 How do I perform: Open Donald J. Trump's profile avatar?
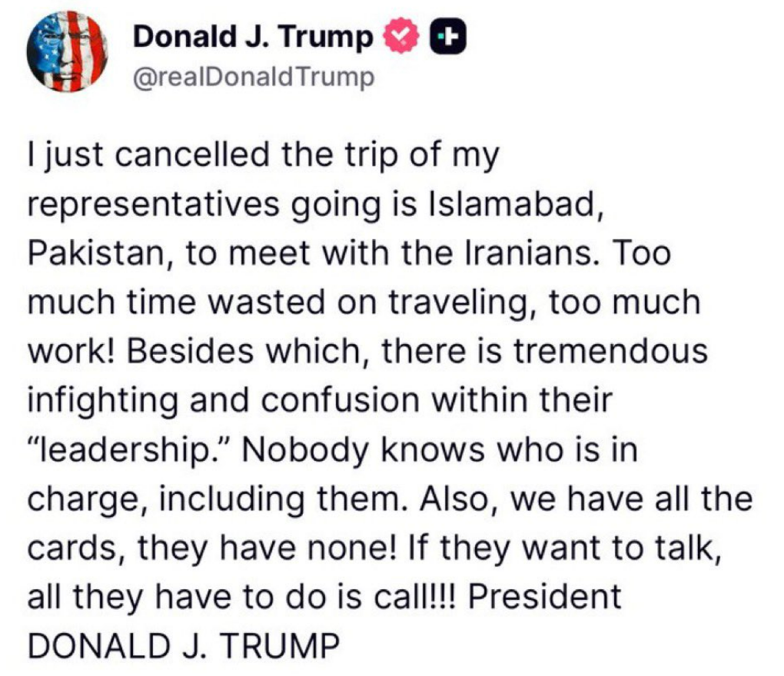click(x=67, y=51)
